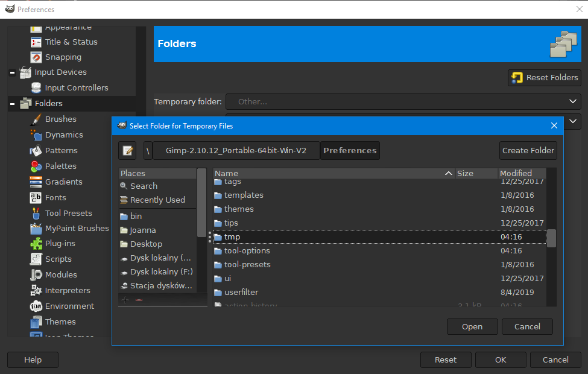Select the tips folder
The width and height of the screenshot is (588, 374).
379,223
